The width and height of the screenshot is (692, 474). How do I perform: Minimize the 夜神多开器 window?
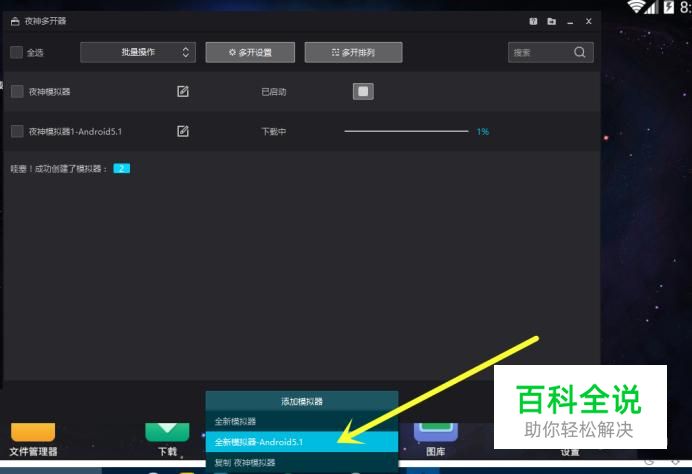point(570,22)
